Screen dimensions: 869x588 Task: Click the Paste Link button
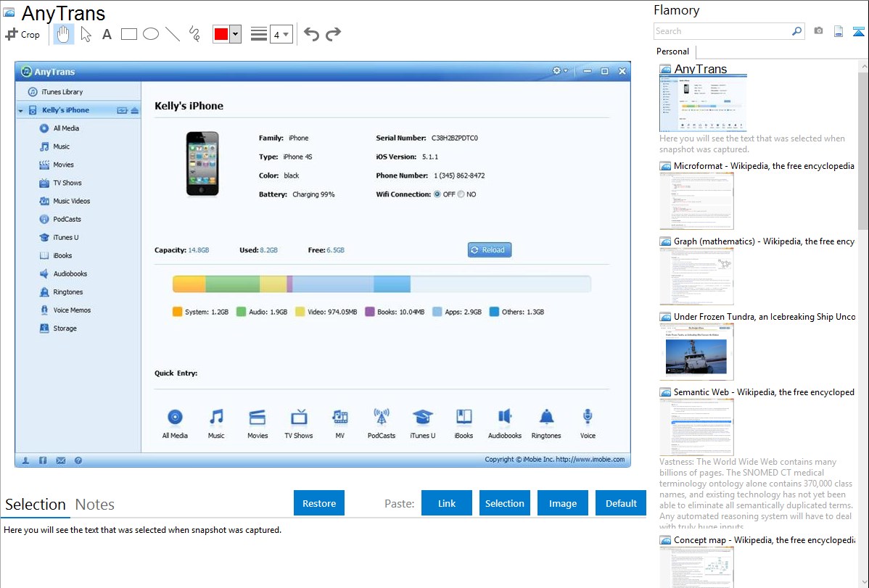click(x=447, y=503)
